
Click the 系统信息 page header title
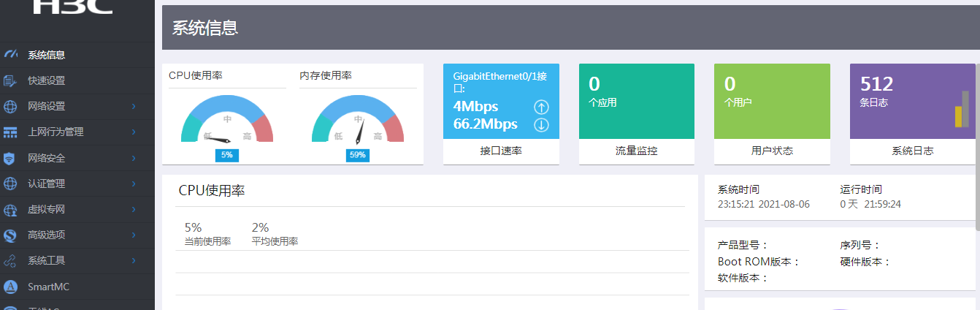(205, 29)
